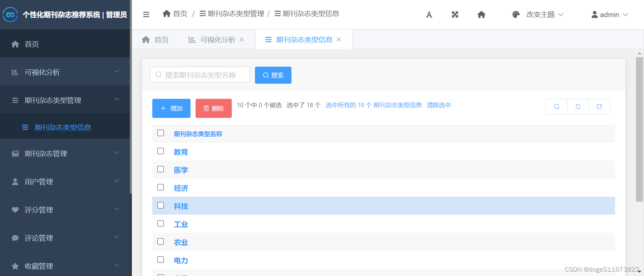The image size is (644, 276).
Task: Open the 电力 type link
Action: [181, 261]
